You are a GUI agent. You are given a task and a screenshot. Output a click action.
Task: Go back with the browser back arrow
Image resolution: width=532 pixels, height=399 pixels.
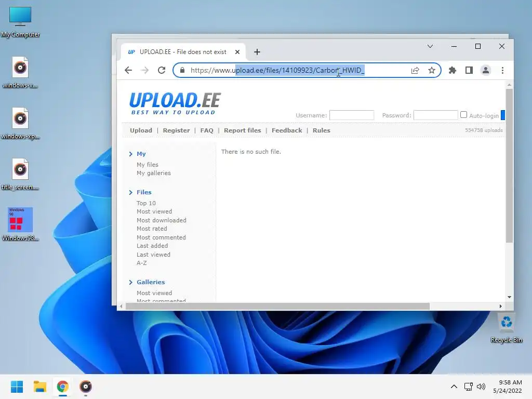(x=128, y=70)
